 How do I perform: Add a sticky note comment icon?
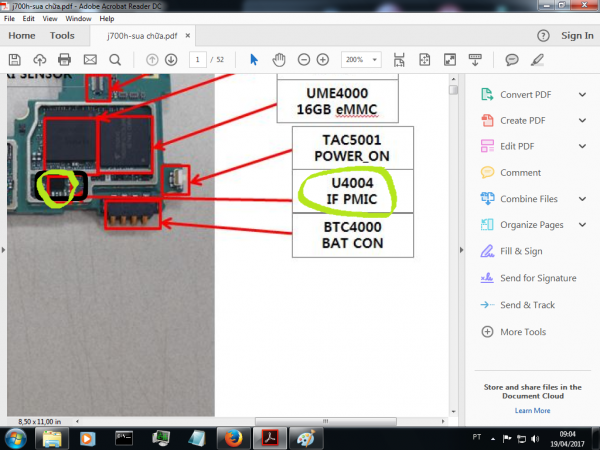[512, 60]
